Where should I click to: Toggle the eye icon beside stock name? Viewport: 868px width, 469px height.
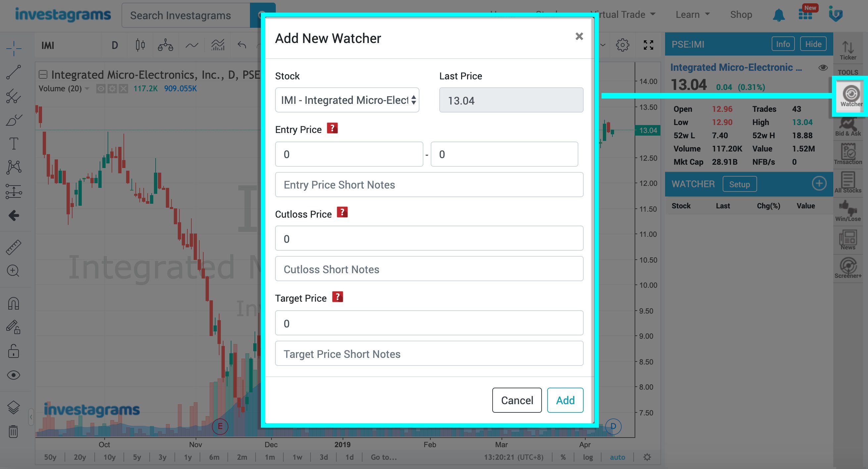point(823,68)
